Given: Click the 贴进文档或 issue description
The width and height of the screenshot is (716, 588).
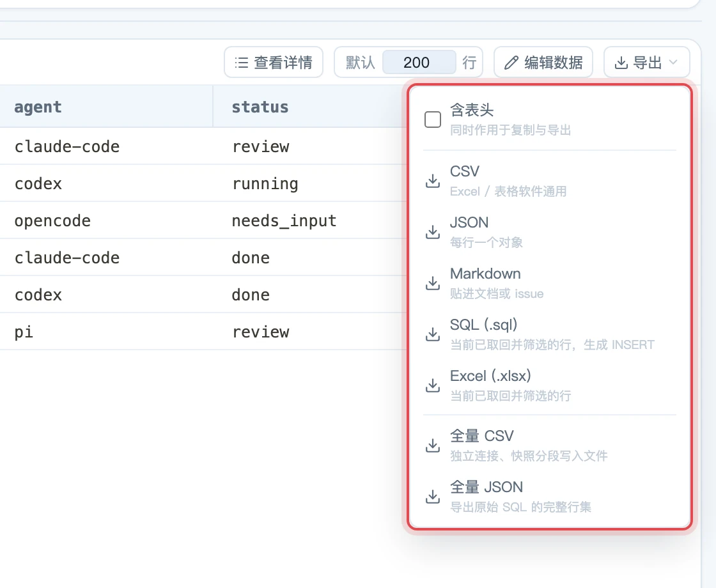Looking at the screenshot, I should click(497, 293).
